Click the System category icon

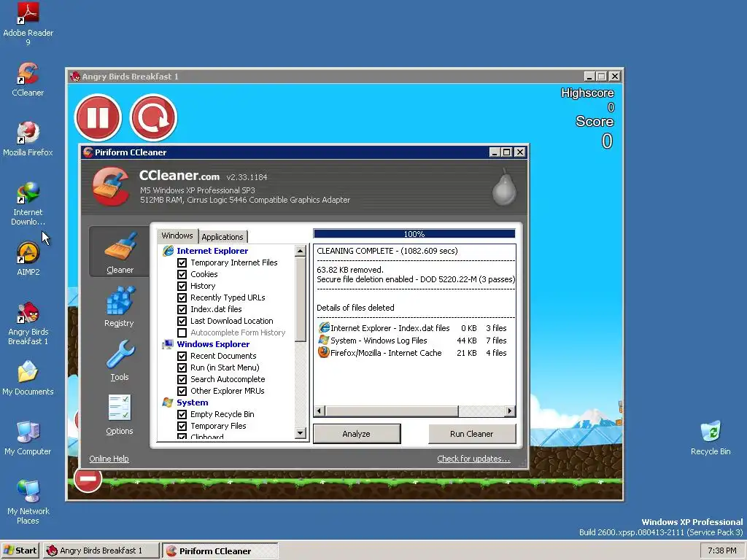pyautogui.click(x=168, y=402)
